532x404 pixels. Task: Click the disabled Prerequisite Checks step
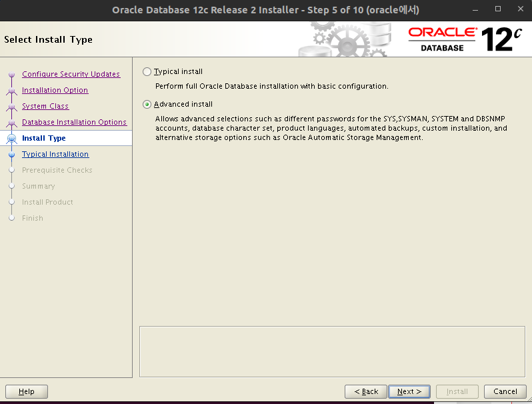57,170
